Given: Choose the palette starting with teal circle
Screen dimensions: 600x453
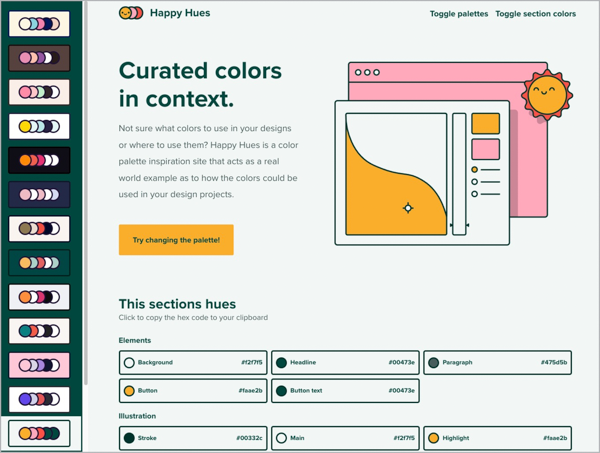Looking at the screenshot, I should pyautogui.click(x=39, y=331).
